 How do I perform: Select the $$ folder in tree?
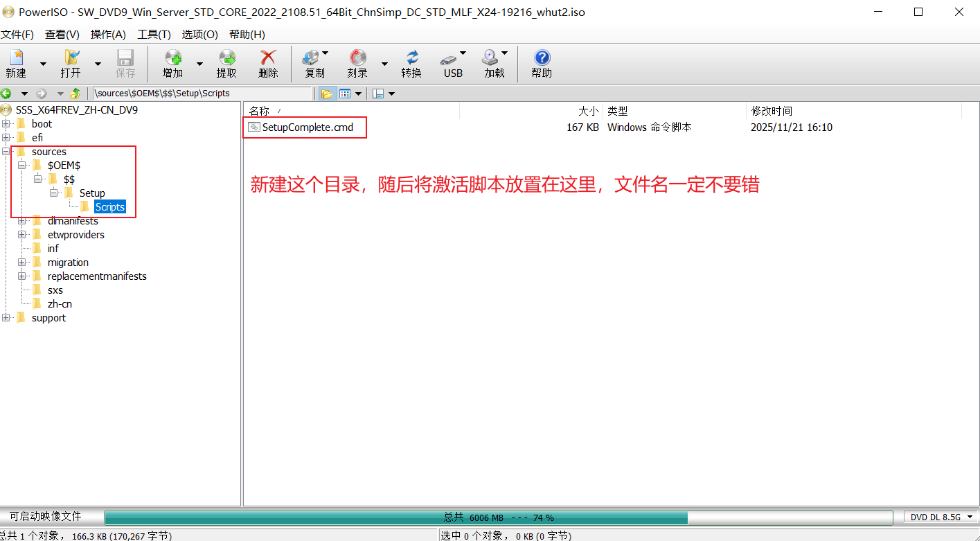point(69,179)
